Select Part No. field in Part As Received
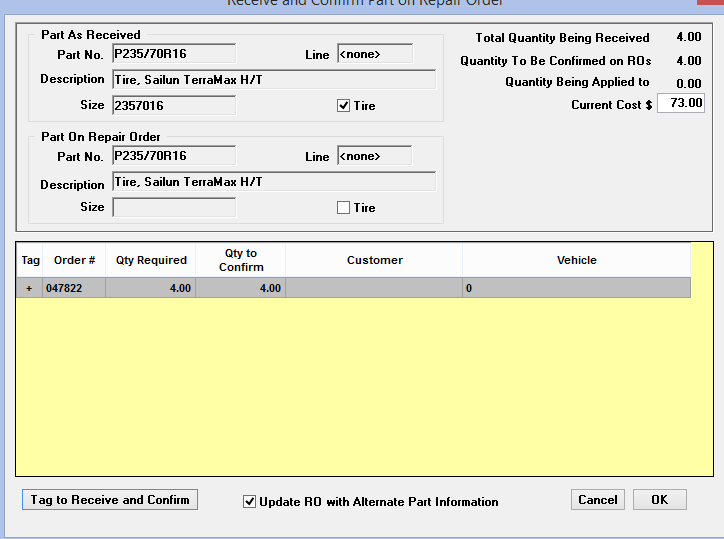The width and height of the screenshot is (724, 539). pos(174,54)
